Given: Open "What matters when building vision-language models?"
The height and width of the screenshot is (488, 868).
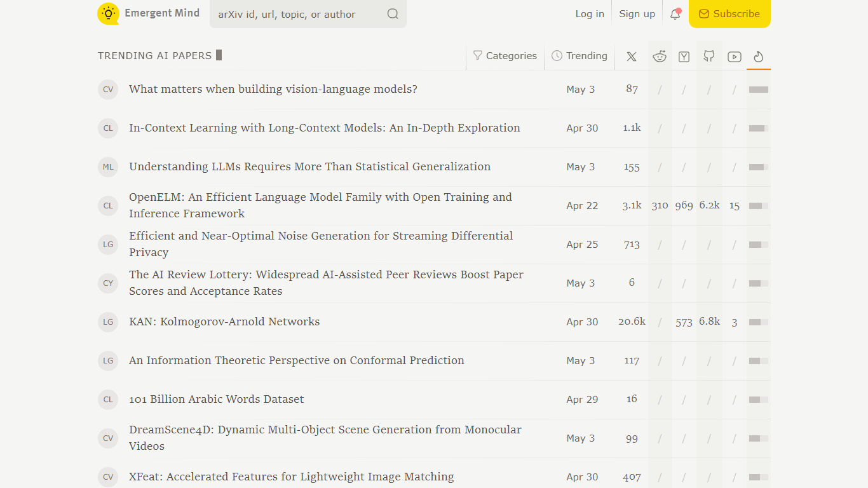Looking at the screenshot, I should (273, 89).
